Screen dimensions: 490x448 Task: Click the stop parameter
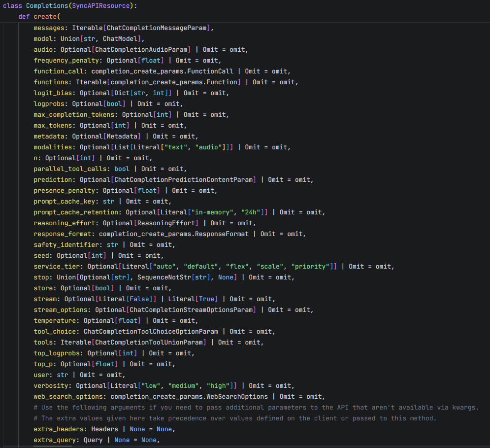click(41, 277)
